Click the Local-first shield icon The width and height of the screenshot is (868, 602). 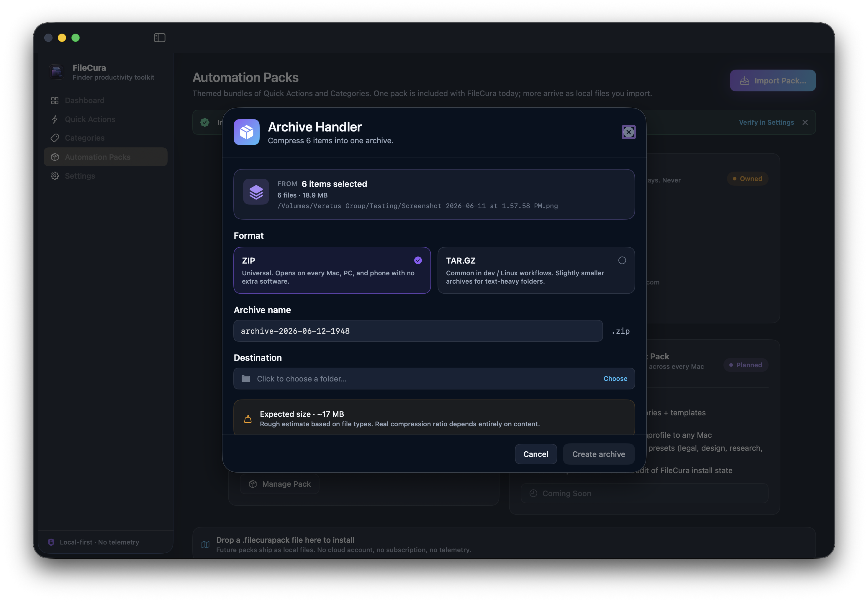coord(51,542)
